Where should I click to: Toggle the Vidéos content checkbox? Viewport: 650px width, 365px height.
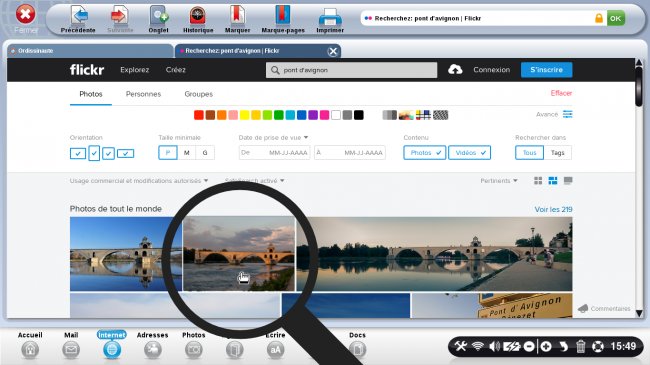click(470, 153)
